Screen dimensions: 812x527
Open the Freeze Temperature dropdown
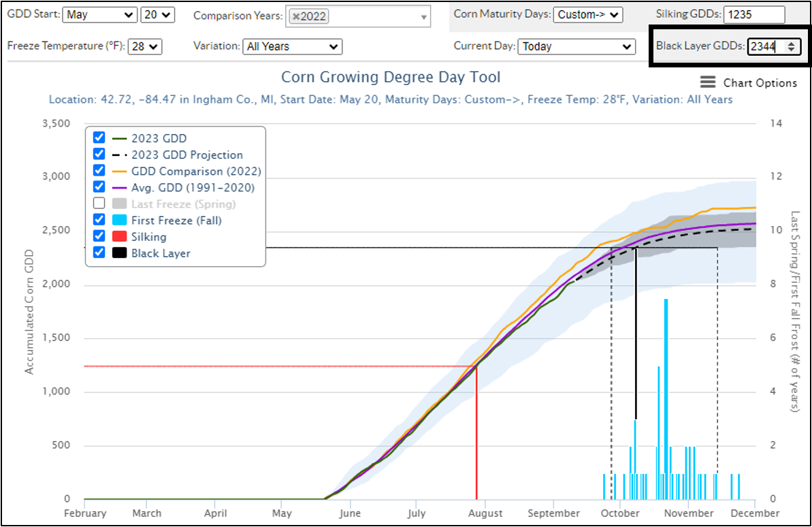point(144,46)
